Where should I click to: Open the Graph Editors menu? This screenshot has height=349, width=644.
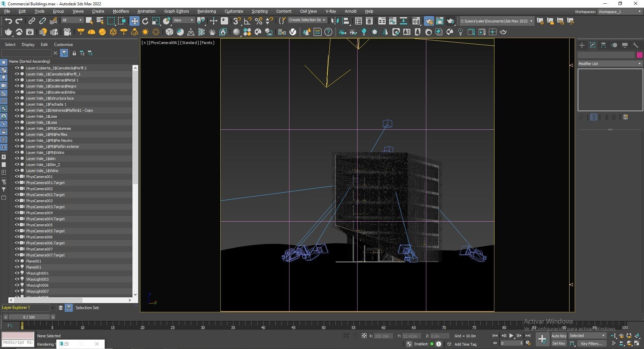[x=176, y=11]
